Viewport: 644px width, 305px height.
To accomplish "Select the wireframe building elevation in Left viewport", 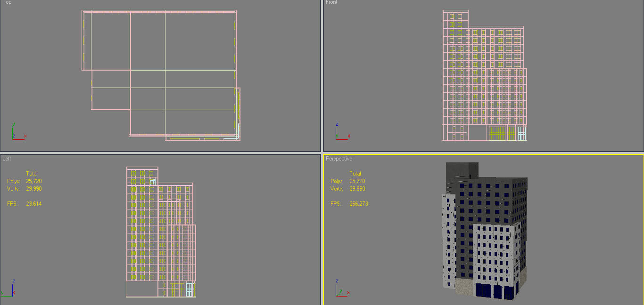I will coord(161,232).
